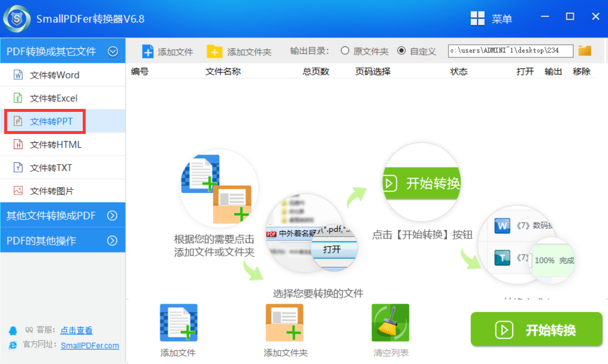Click the 文件转HTML document icon

click(18, 144)
